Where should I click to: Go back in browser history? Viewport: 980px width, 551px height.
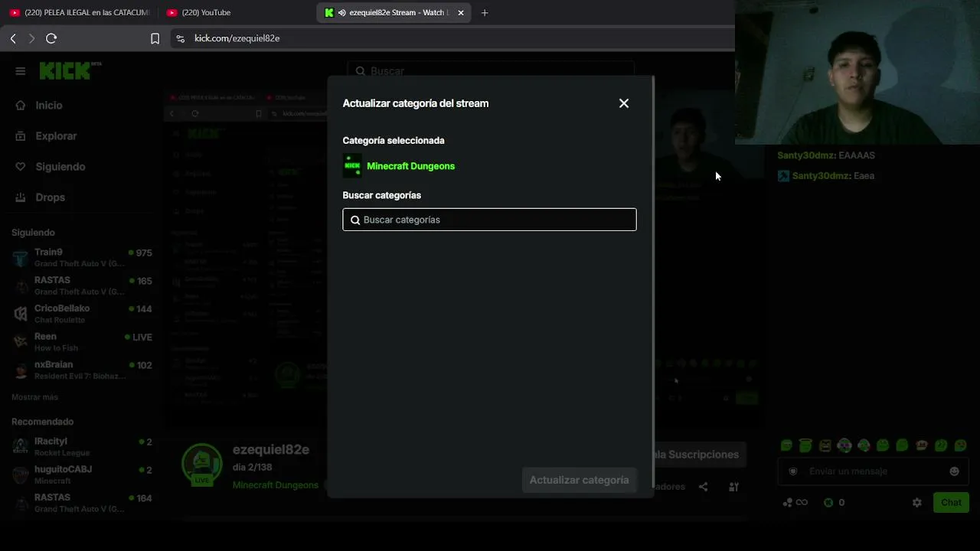[x=13, y=38]
